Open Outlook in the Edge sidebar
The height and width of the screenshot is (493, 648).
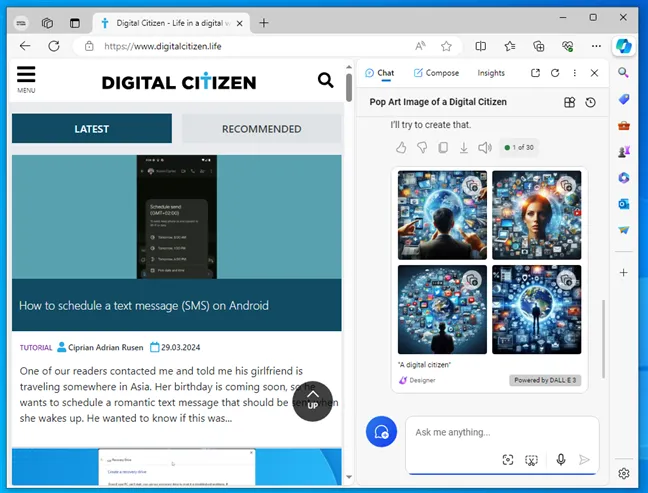[623, 204]
